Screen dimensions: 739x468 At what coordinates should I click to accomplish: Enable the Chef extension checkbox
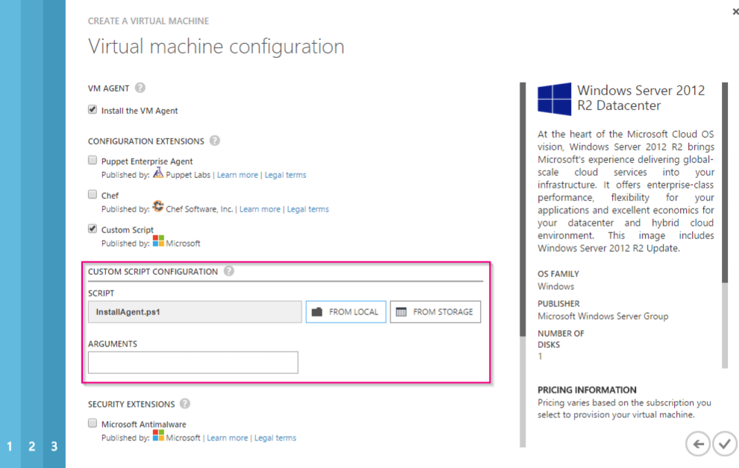93,195
